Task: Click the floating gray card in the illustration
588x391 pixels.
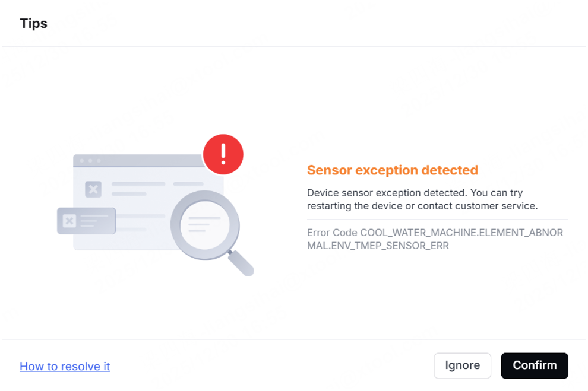Action: click(86, 221)
